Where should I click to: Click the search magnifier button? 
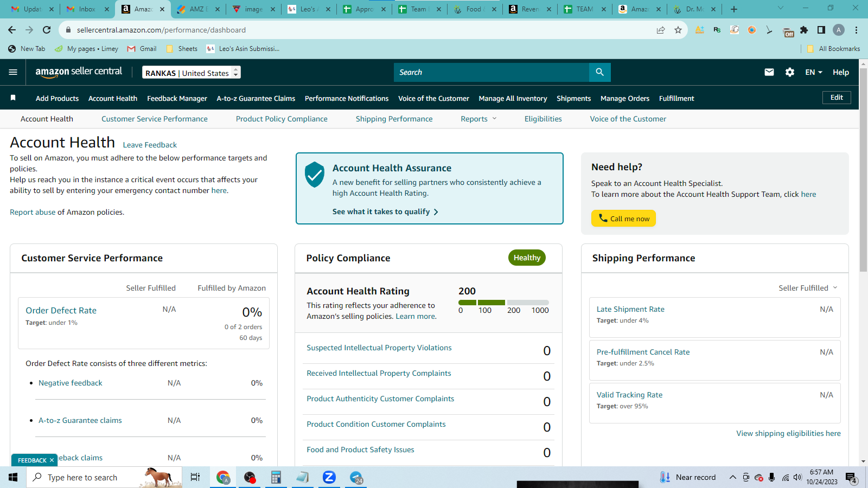coord(599,72)
